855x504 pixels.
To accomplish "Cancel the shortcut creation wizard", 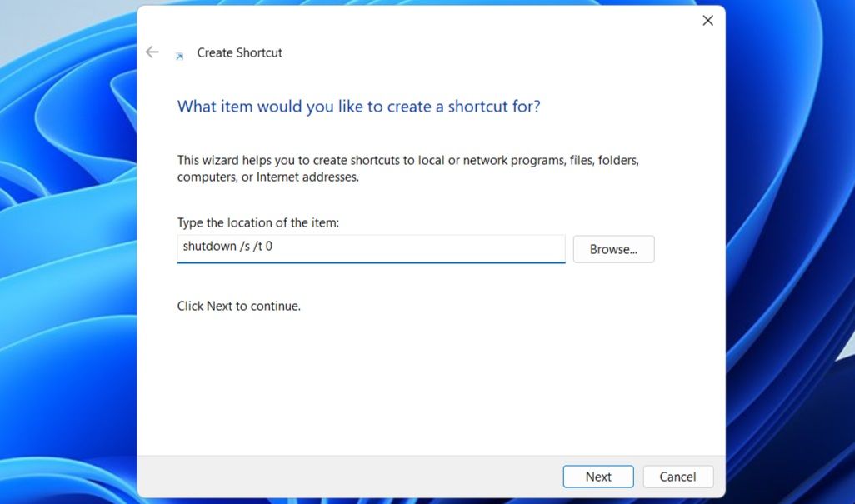I will (x=677, y=477).
